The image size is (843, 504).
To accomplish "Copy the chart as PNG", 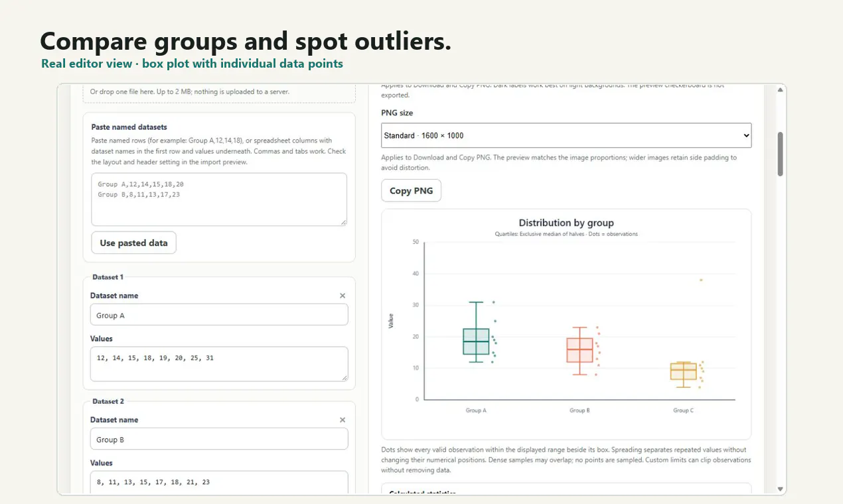I will [x=411, y=190].
